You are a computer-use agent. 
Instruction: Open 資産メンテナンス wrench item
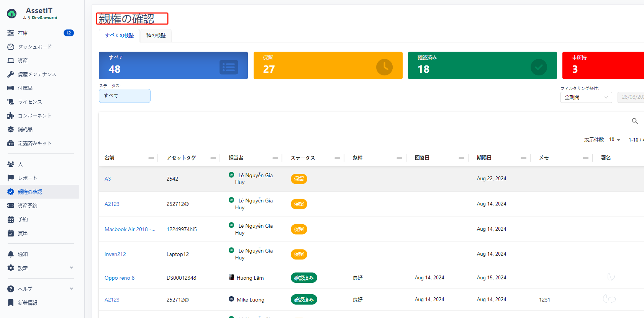pos(37,74)
